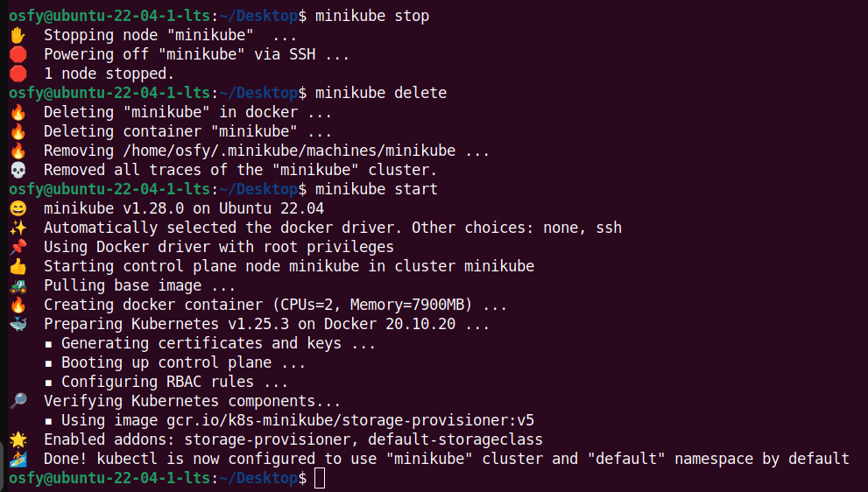The width and height of the screenshot is (868, 492).
Task: Click the stop sign emoji beside Powering off
Action: click(18, 54)
